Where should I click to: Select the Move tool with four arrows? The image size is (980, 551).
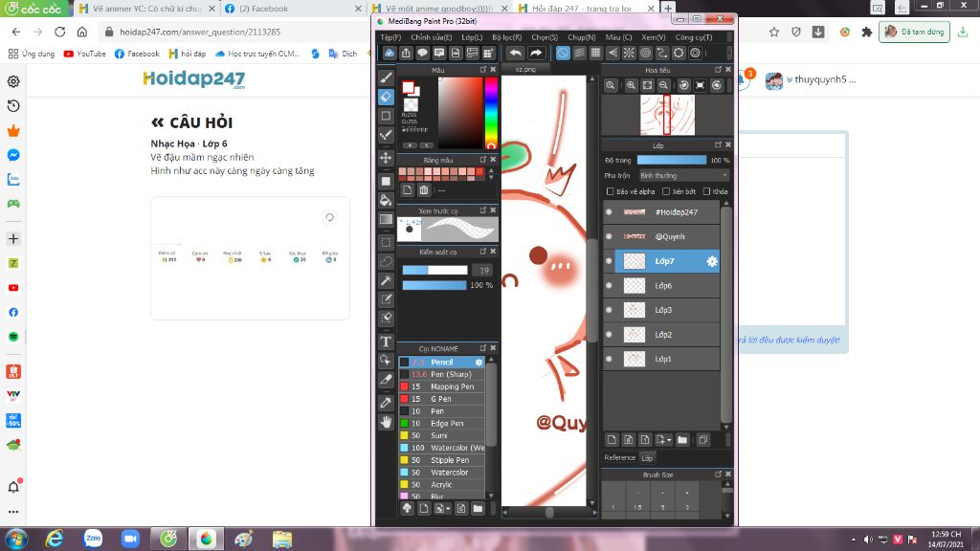pyautogui.click(x=387, y=158)
